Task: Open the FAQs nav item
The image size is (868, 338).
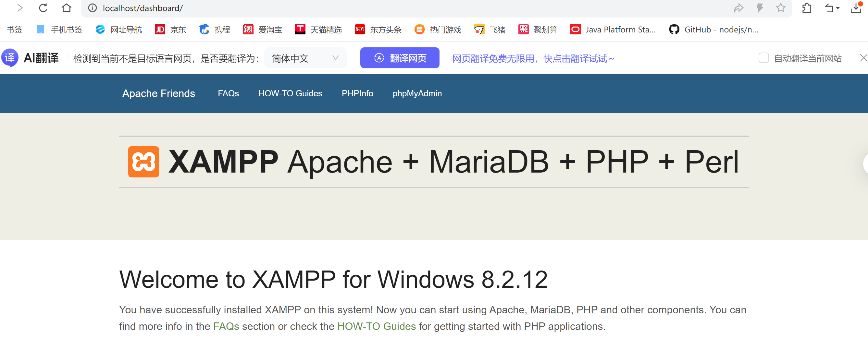Action: pyautogui.click(x=228, y=93)
